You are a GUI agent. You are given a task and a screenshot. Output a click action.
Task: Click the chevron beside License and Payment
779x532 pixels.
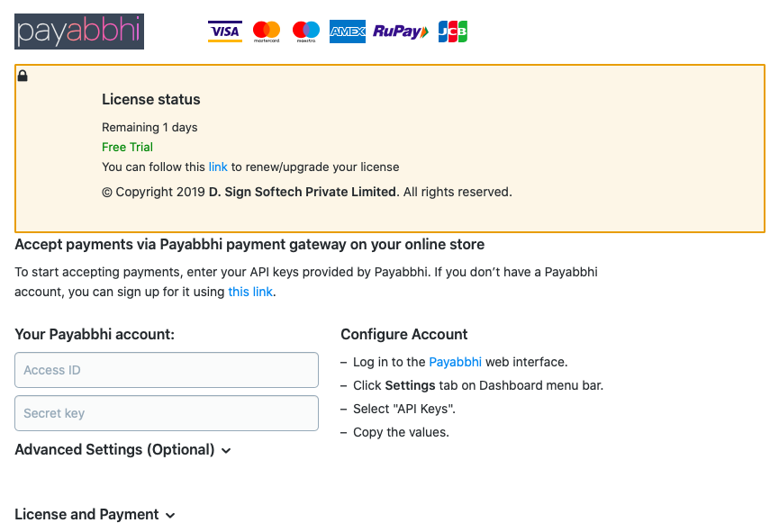(170, 515)
